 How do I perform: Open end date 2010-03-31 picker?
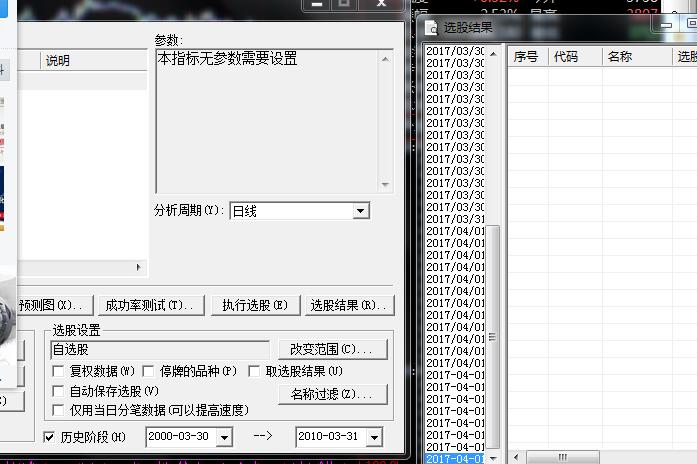[x=374, y=438]
